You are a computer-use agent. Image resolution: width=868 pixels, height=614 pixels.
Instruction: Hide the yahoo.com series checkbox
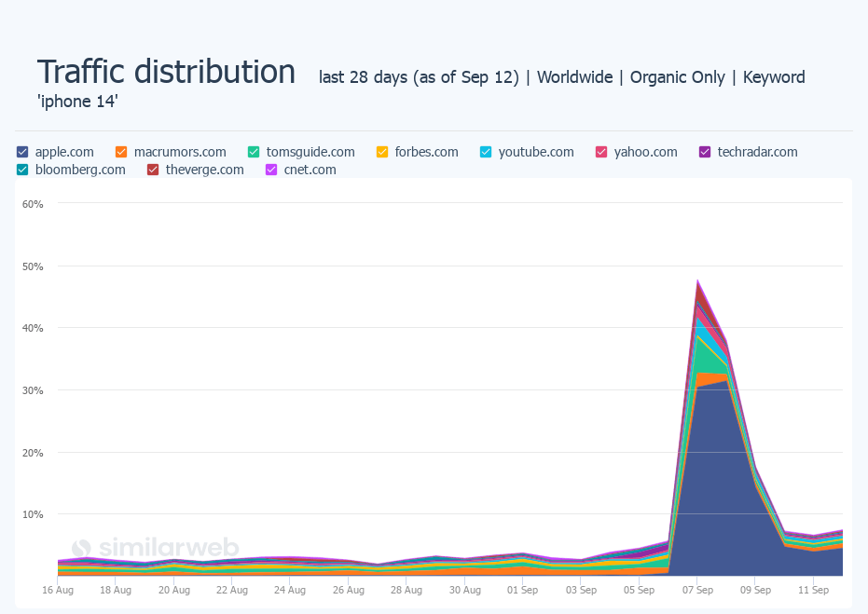point(601,152)
